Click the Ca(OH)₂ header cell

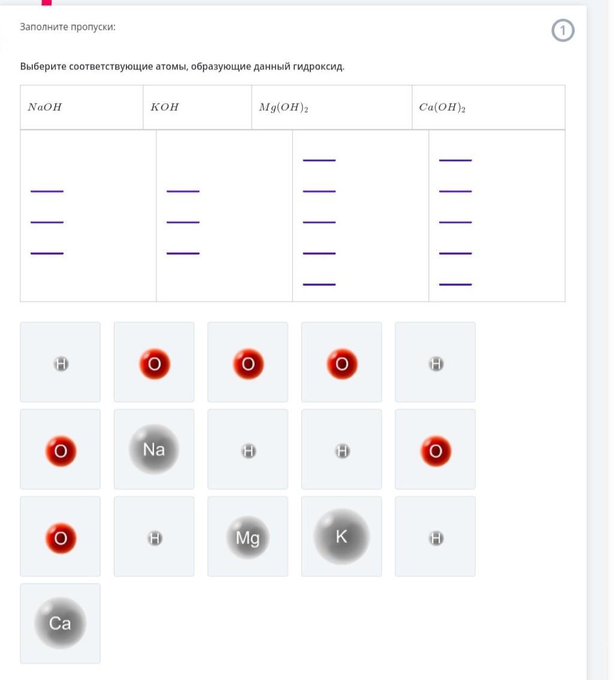coord(488,107)
